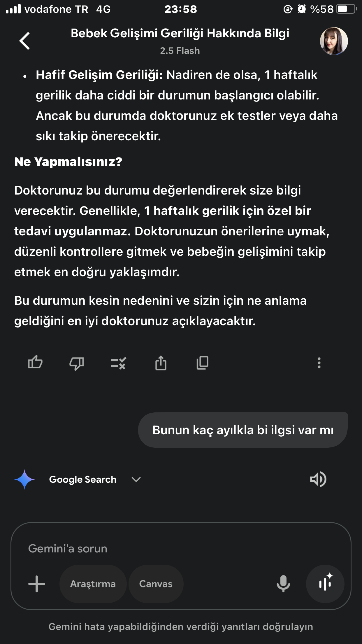The height and width of the screenshot is (644, 362).
Task: Like the response with thumbs up
Action: (35, 363)
